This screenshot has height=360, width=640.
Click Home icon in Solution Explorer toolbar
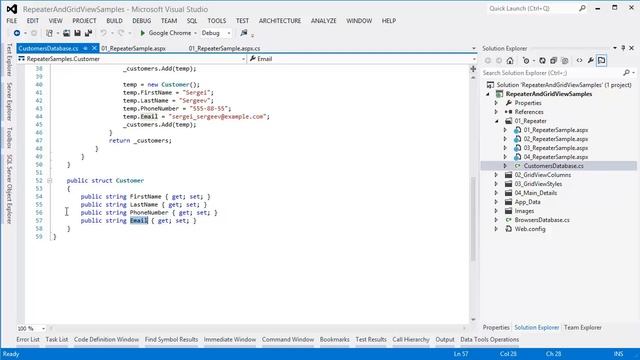coord(510,60)
